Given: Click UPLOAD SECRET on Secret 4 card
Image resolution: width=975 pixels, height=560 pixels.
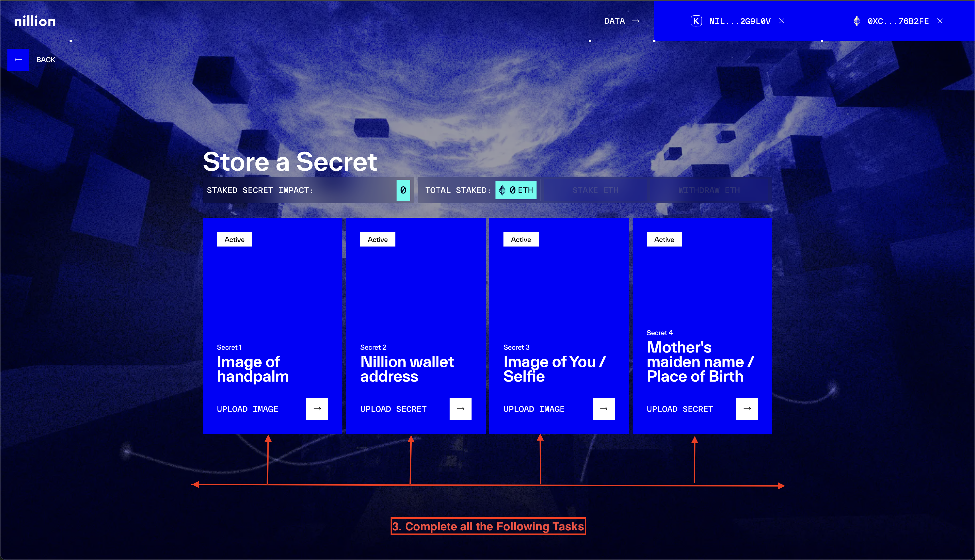Looking at the screenshot, I should tap(680, 409).
